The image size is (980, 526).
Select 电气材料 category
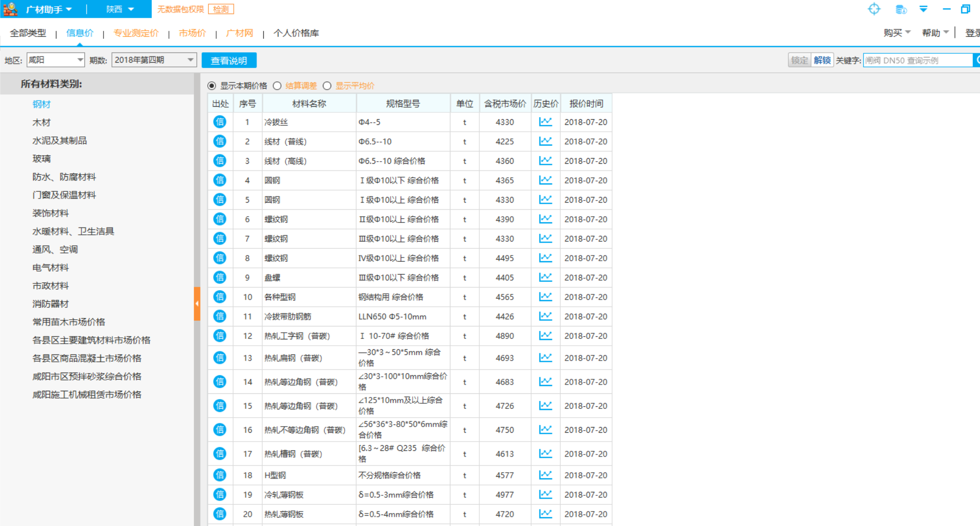click(50, 267)
